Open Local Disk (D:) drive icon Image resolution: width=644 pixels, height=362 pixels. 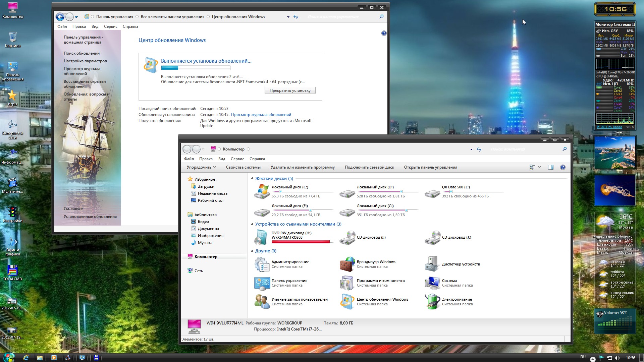[347, 193]
